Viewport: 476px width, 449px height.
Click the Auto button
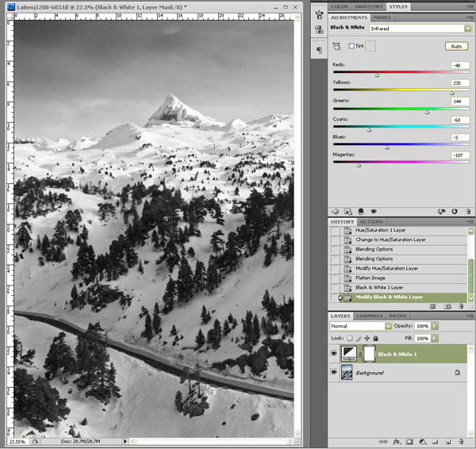point(456,46)
